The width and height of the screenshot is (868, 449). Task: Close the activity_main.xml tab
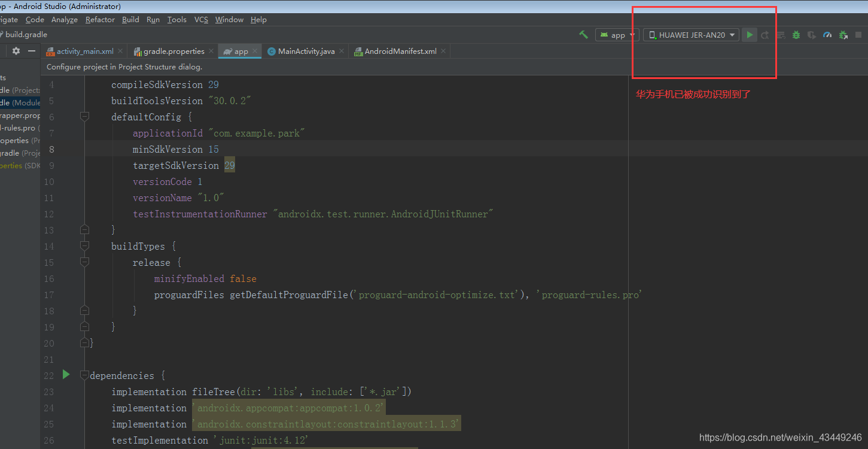120,51
